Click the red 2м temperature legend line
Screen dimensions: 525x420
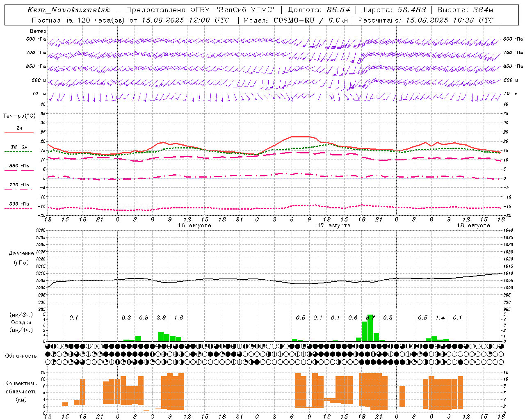pos(19,133)
